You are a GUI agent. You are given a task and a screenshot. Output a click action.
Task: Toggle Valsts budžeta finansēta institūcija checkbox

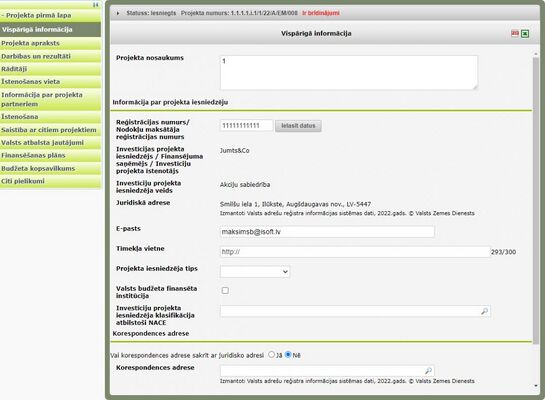(225, 291)
